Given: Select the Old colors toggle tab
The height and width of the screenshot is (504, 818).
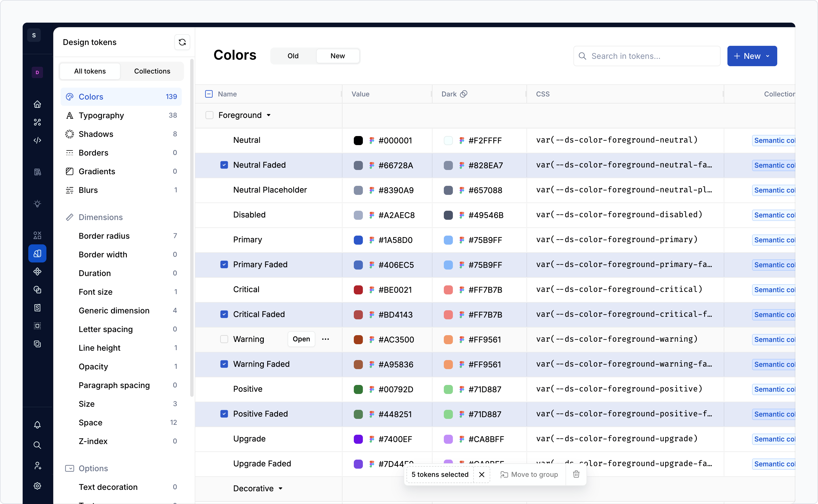Looking at the screenshot, I should click(x=293, y=56).
